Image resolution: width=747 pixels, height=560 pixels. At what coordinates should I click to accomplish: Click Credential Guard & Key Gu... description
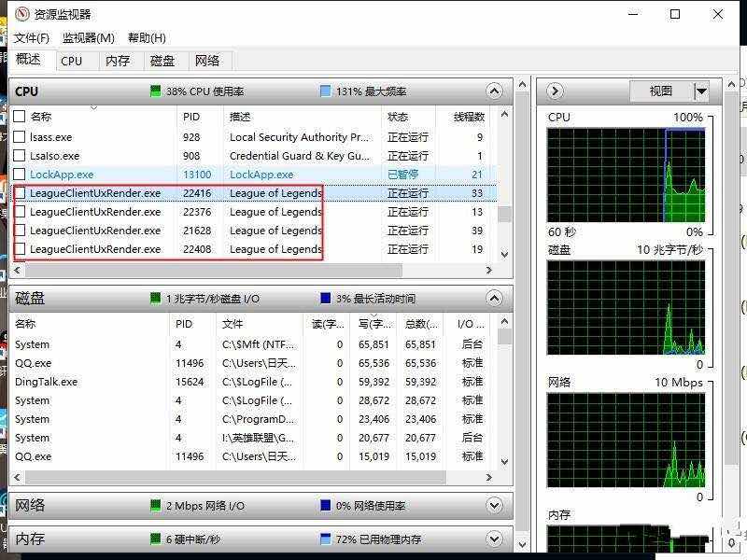(x=299, y=156)
